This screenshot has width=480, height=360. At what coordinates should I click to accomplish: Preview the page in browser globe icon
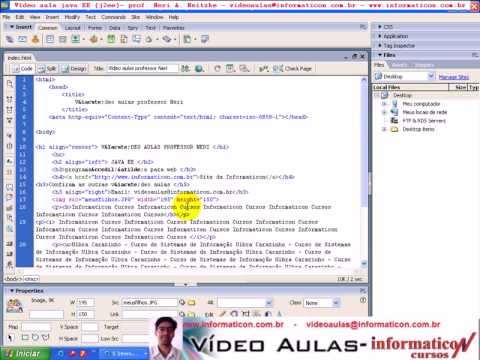point(199,69)
